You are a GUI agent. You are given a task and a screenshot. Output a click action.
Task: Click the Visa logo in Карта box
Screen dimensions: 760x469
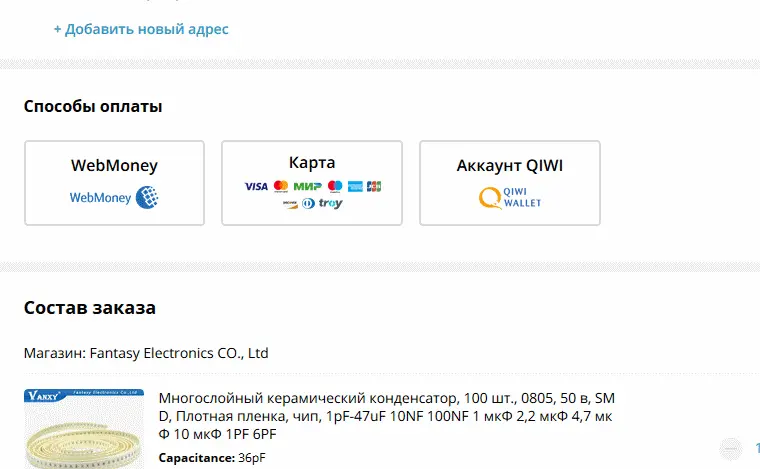[256, 187]
